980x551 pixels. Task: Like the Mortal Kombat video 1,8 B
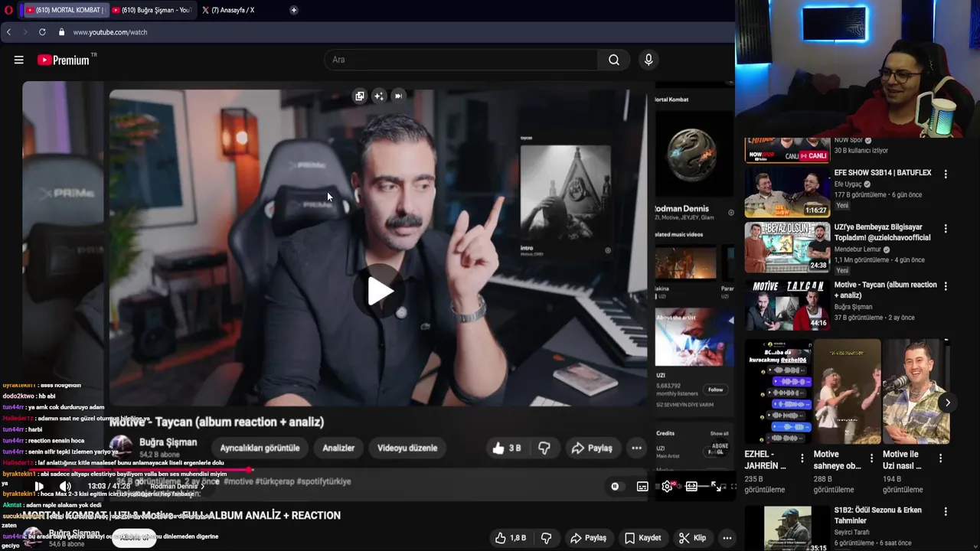(x=511, y=538)
